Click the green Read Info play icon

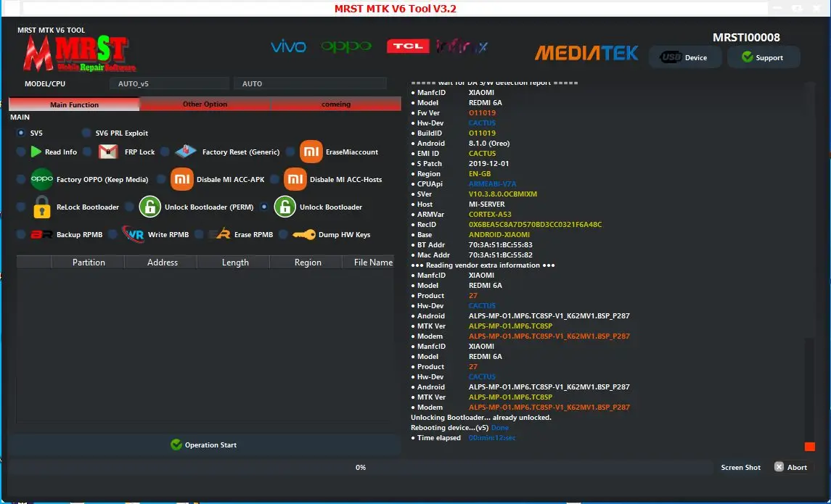[36, 152]
